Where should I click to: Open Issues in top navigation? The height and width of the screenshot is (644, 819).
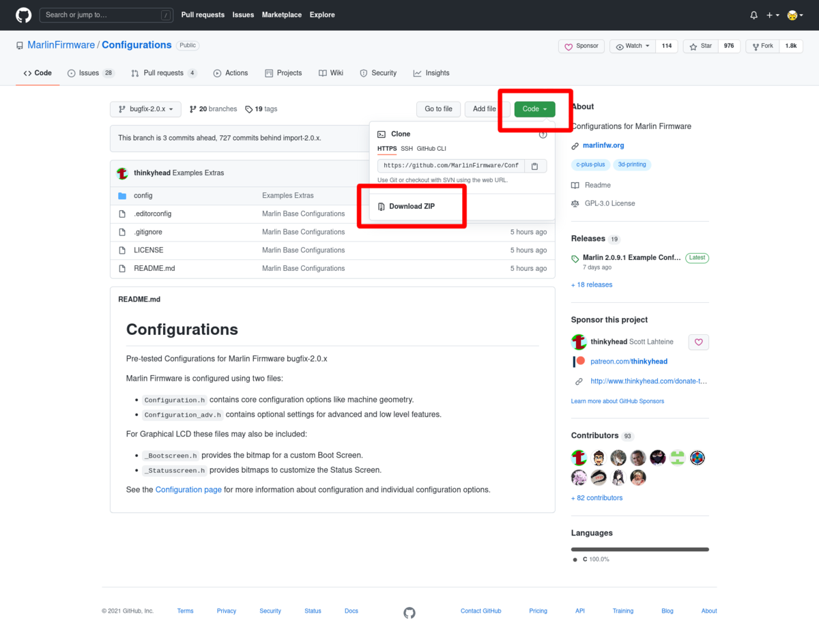click(243, 15)
